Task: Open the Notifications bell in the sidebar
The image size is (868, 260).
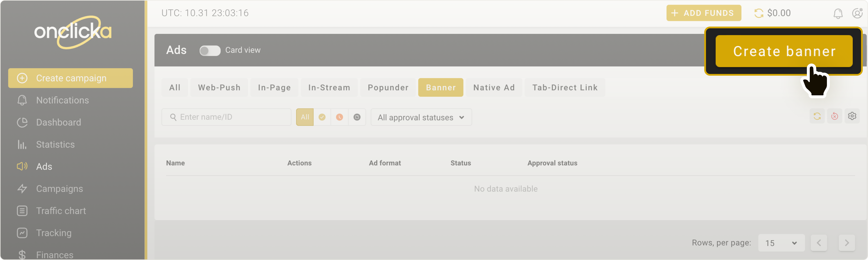Action: pos(22,100)
